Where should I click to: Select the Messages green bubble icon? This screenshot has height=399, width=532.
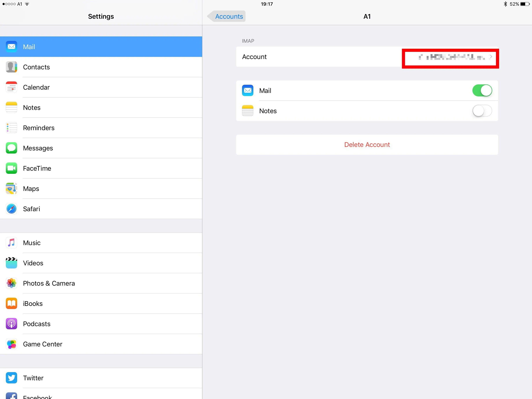click(x=11, y=148)
